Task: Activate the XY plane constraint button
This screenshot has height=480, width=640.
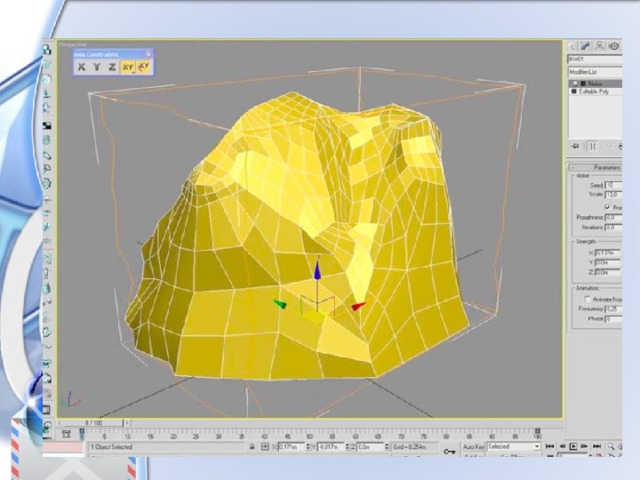Action: click(x=127, y=67)
